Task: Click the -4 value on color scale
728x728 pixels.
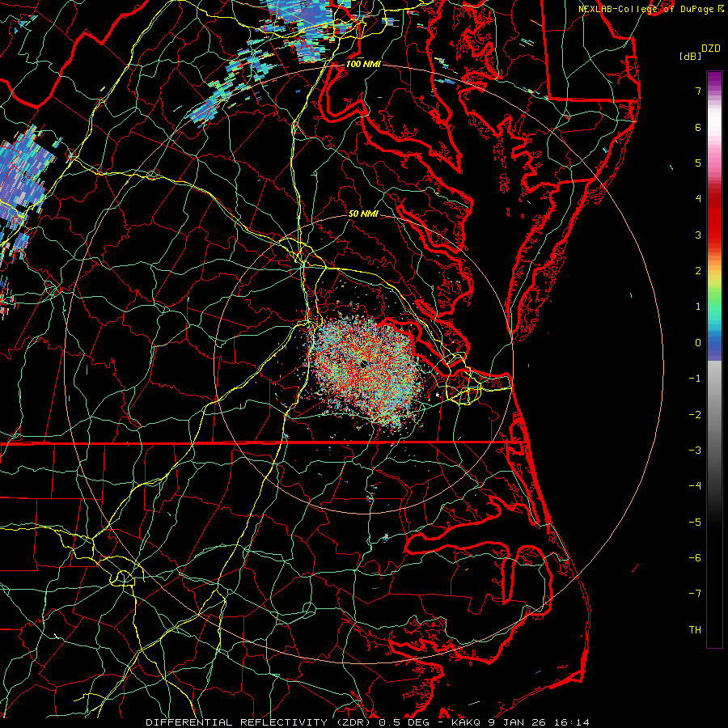Action: [695, 486]
